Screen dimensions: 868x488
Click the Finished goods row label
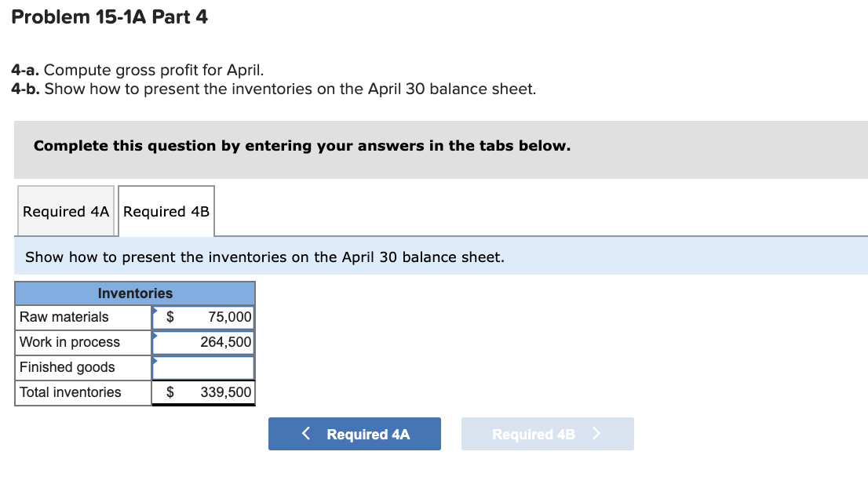(66, 367)
